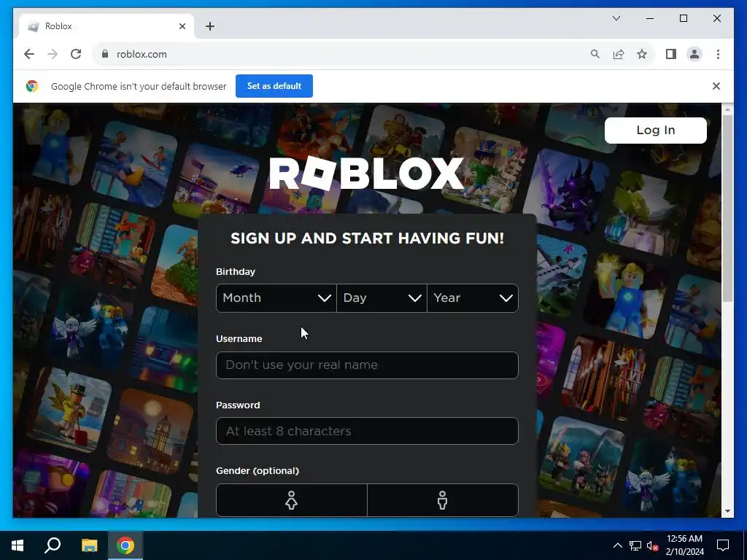
Task: Maximize the Chrome window
Action: click(x=683, y=18)
